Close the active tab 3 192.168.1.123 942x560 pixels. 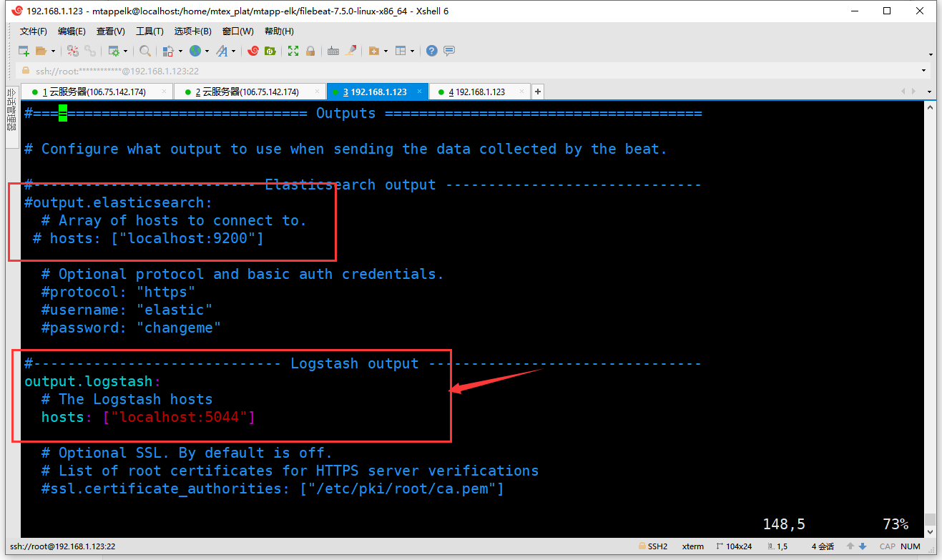[419, 92]
